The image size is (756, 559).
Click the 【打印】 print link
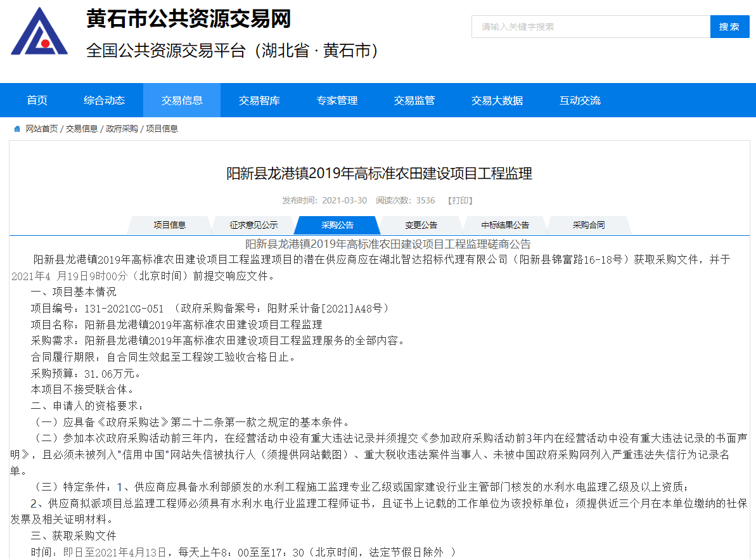460,200
